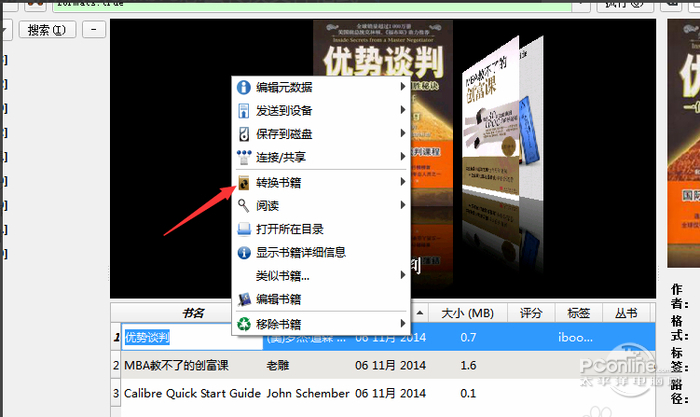Click size cell 0.7
Viewport: 700px width, 417px height.
click(x=468, y=337)
